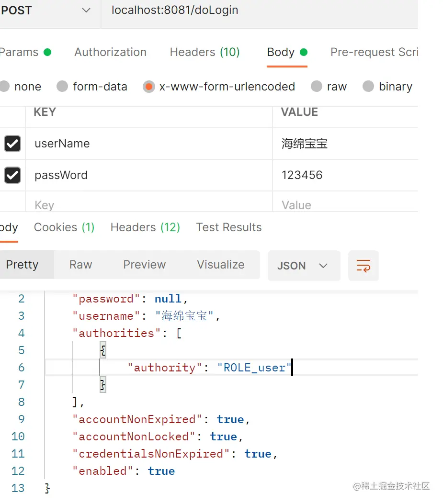Click the wrap lines icon

click(x=363, y=266)
